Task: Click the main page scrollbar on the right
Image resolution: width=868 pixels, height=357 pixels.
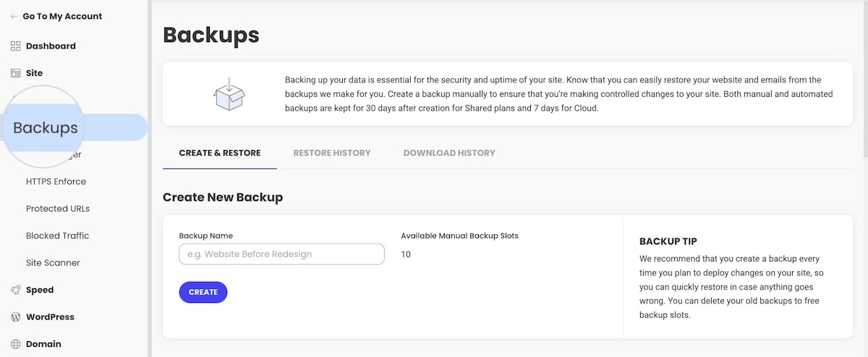Action: pos(864,79)
